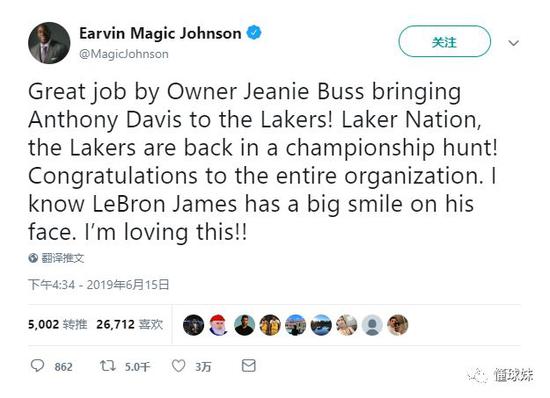Screen dimensions: 550x398
Task: View the 5,002 retweets list
Action: [58, 324]
